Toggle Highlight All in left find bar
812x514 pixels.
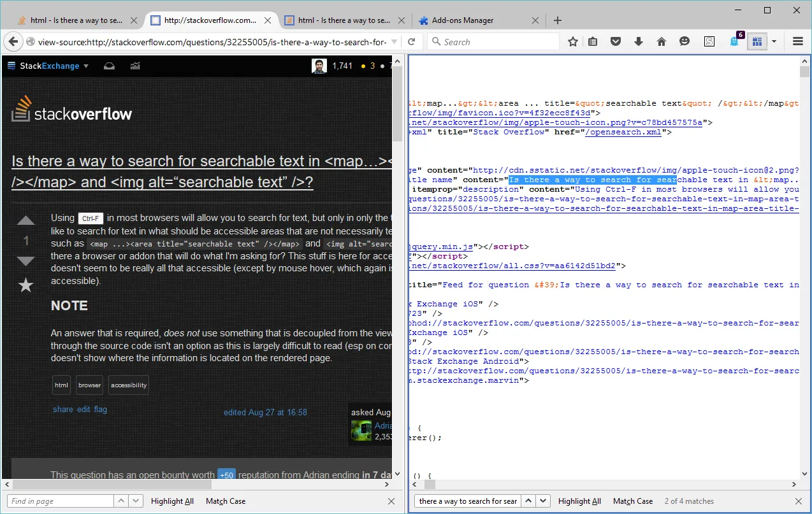[172, 501]
